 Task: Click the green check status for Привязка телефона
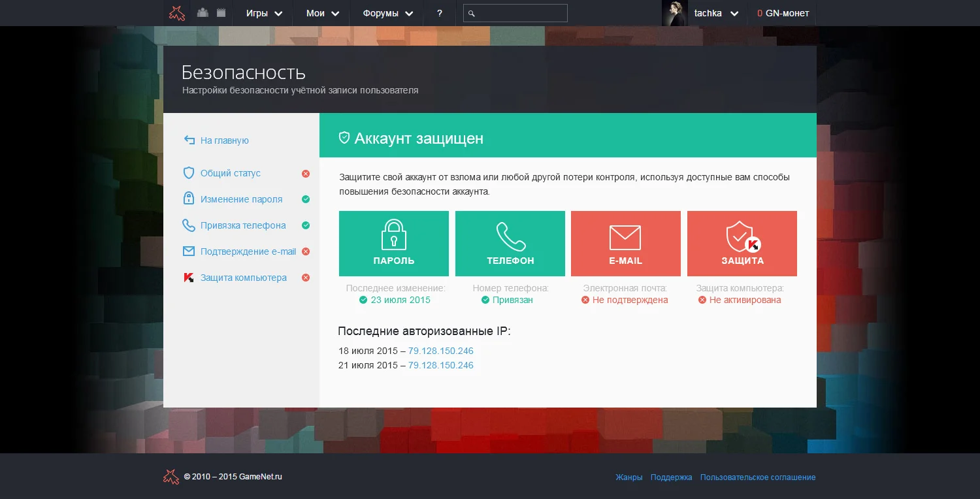point(306,225)
